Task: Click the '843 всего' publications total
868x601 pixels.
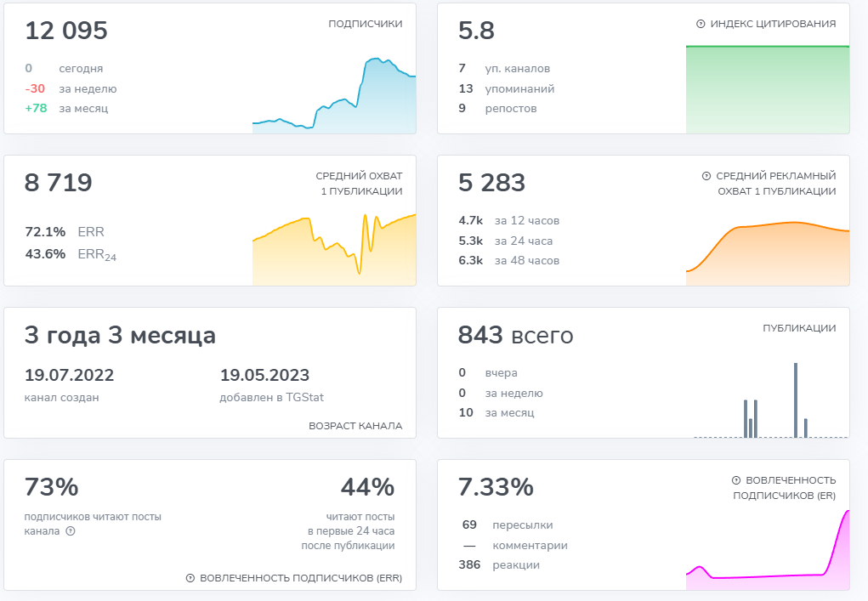Action: (x=515, y=336)
